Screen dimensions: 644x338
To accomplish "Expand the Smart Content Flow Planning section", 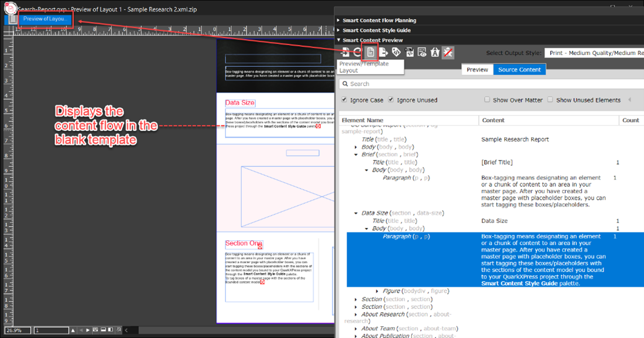I will click(338, 20).
